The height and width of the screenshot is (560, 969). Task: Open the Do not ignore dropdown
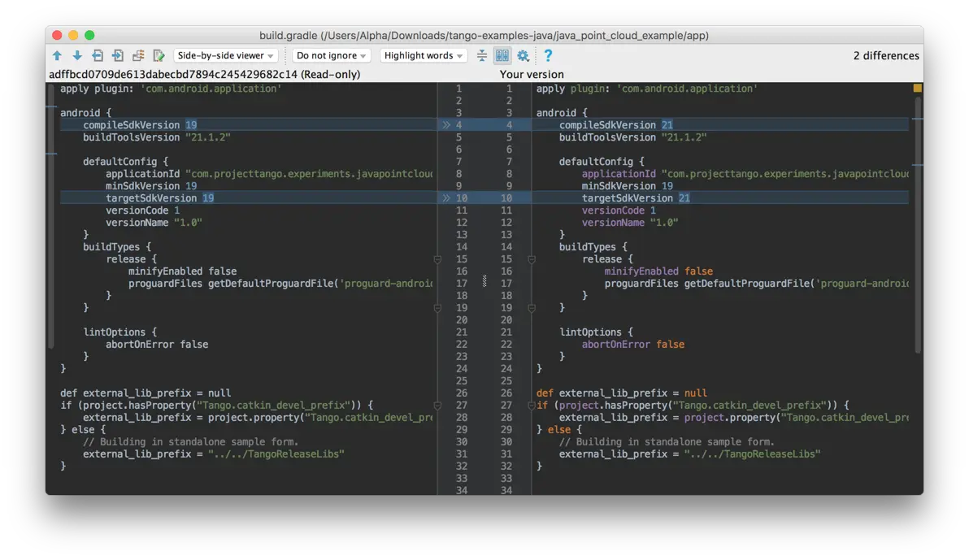tap(331, 55)
